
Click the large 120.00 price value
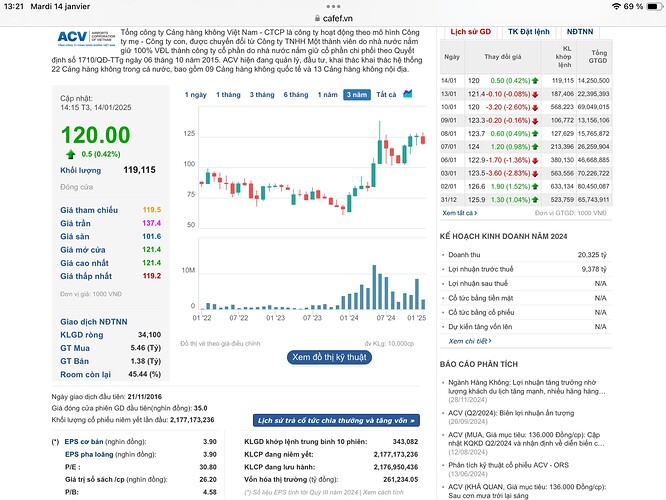tap(96, 135)
